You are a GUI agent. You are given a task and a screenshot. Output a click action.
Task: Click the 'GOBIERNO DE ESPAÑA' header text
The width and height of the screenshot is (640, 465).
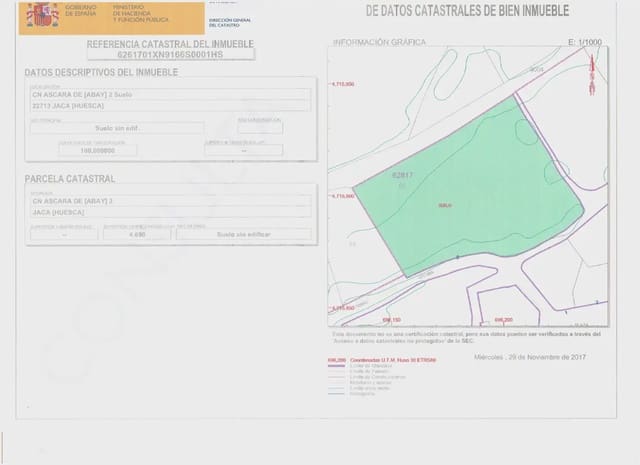tap(81, 11)
